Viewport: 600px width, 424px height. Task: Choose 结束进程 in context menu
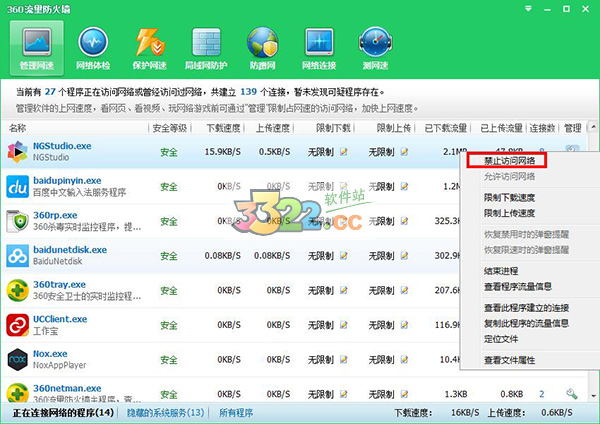click(x=501, y=271)
